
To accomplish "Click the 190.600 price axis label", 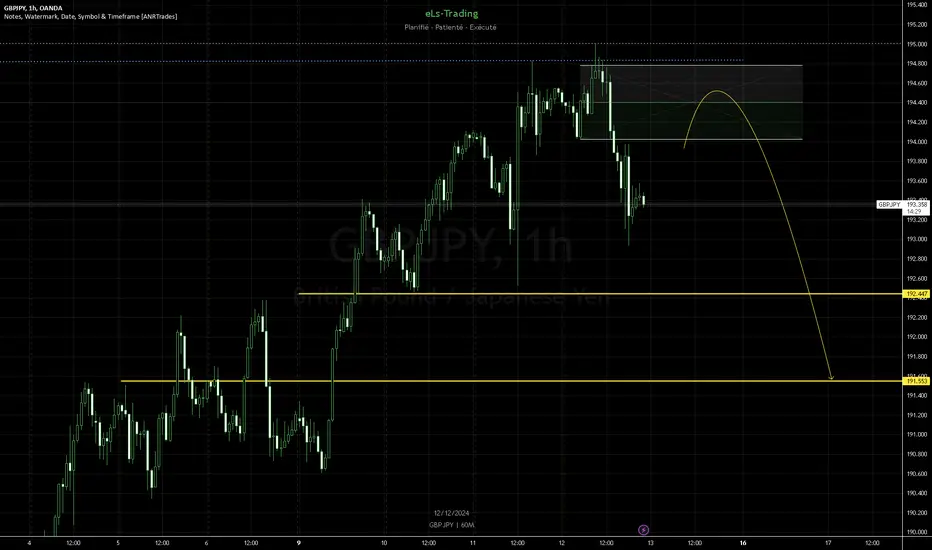I will pyautogui.click(x=917, y=474).
